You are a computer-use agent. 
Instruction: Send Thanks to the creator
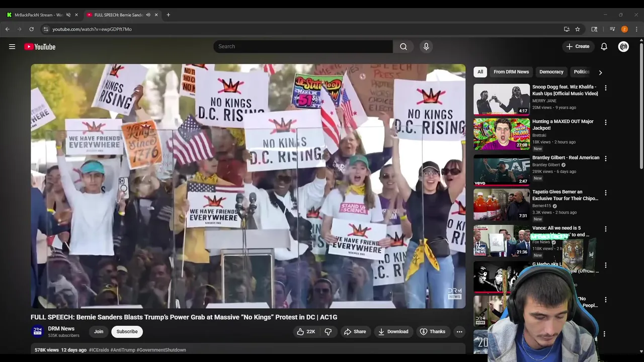[x=433, y=331]
